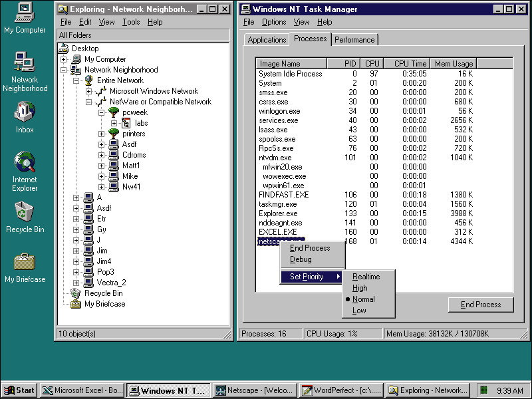Collapse the pcweek tree node
This screenshot has width=532, height=399.
(101, 112)
